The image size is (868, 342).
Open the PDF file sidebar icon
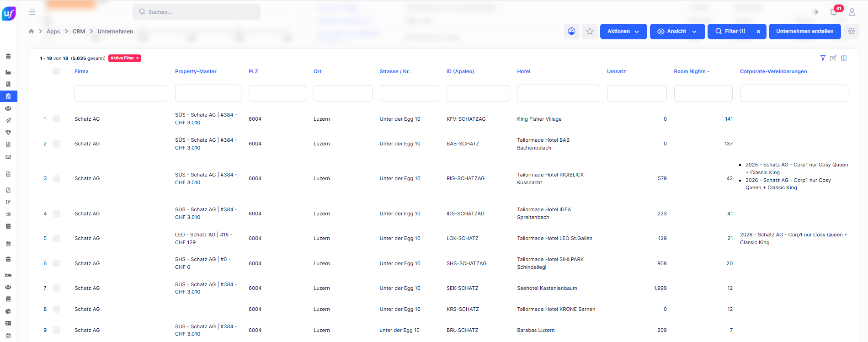click(x=8, y=190)
